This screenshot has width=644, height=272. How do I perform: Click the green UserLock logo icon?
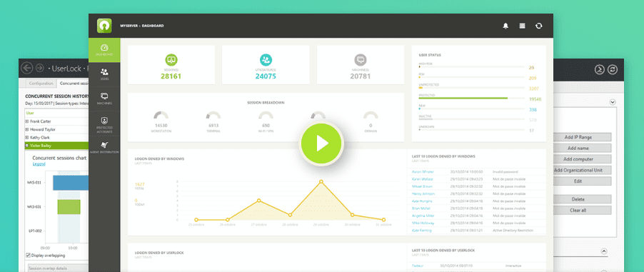pyautogui.click(x=104, y=26)
